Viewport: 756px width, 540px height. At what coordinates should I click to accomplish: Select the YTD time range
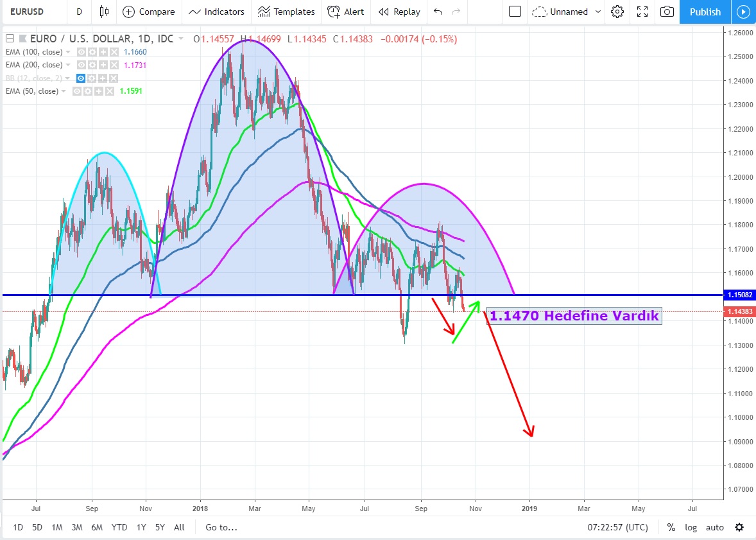click(119, 527)
